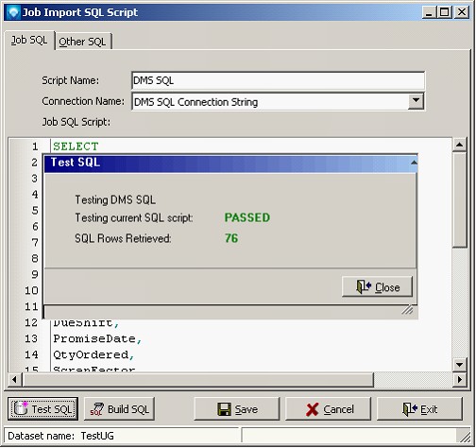Viewport: 476px width, 448px height.
Task: Switch to the Other SQL tab
Action: click(83, 42)
